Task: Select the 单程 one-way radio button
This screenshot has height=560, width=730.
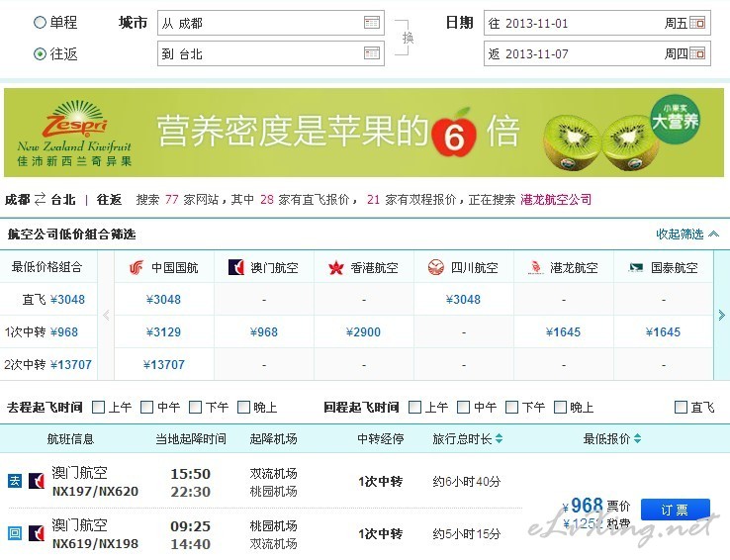Action: [x=40, y=23]
